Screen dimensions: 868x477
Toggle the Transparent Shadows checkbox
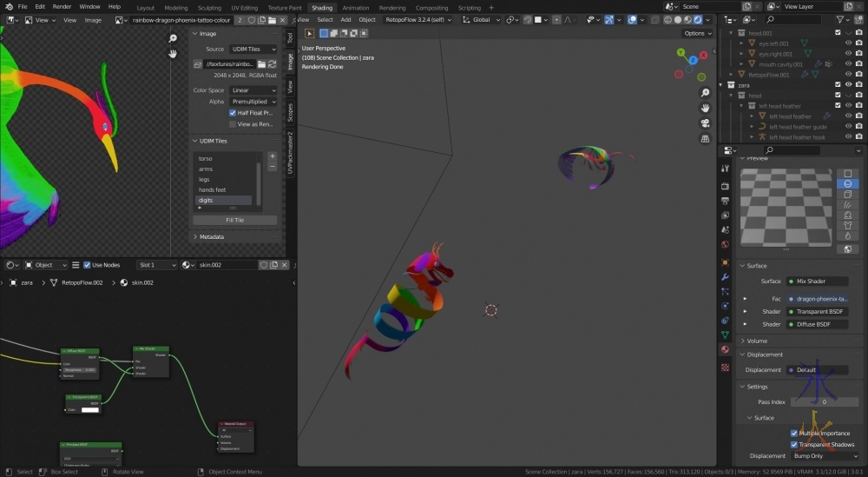coord(794,445)
